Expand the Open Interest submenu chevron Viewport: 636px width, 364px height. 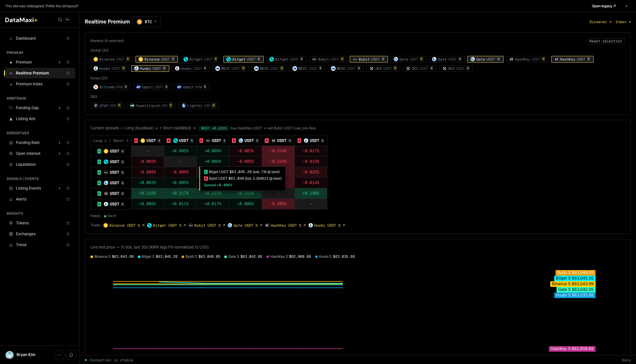pyautogui.click(x=60, y=154)
